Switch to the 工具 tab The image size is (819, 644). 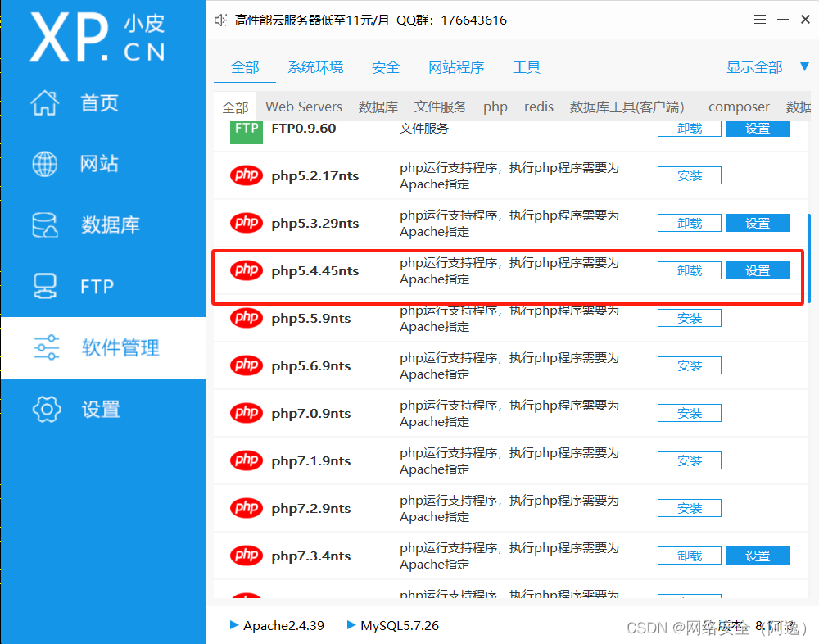tap(527, 67)
